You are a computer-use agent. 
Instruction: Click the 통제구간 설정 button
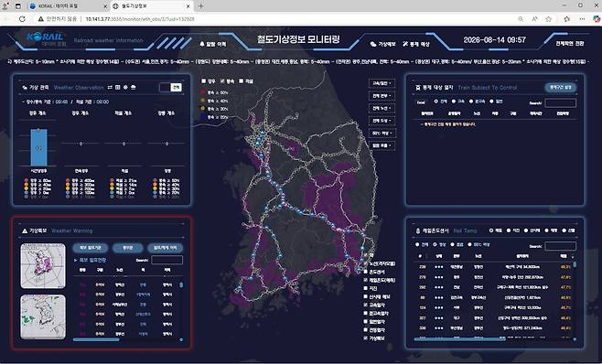561,88
